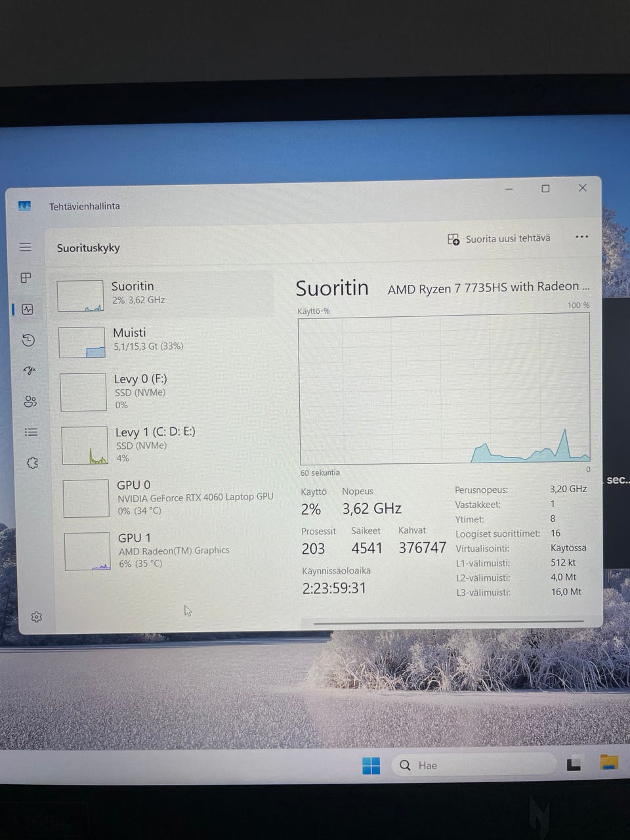Click the Levy 1 mini graph
630x840 pixels.
(84, 445)
